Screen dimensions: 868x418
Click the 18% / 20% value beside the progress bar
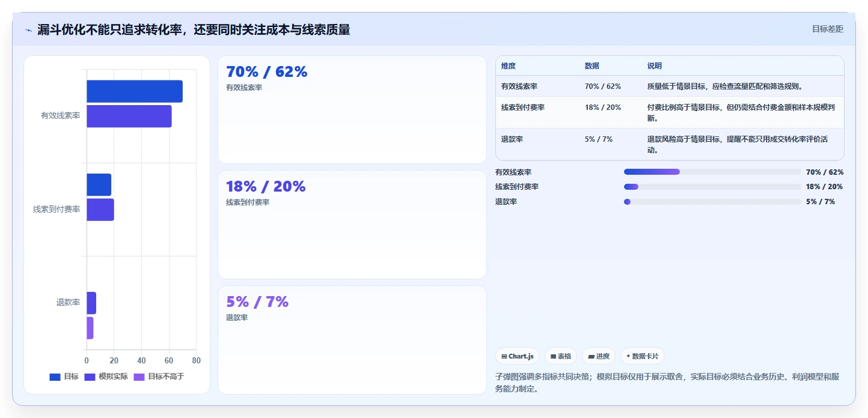(x=825, y=187)
